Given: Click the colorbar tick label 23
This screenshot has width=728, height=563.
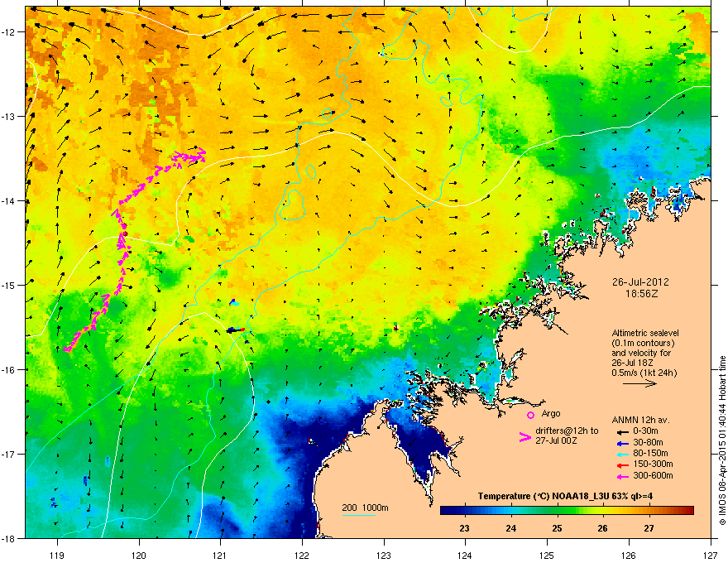Looking at the screenshot, I should tap(464, 528).
